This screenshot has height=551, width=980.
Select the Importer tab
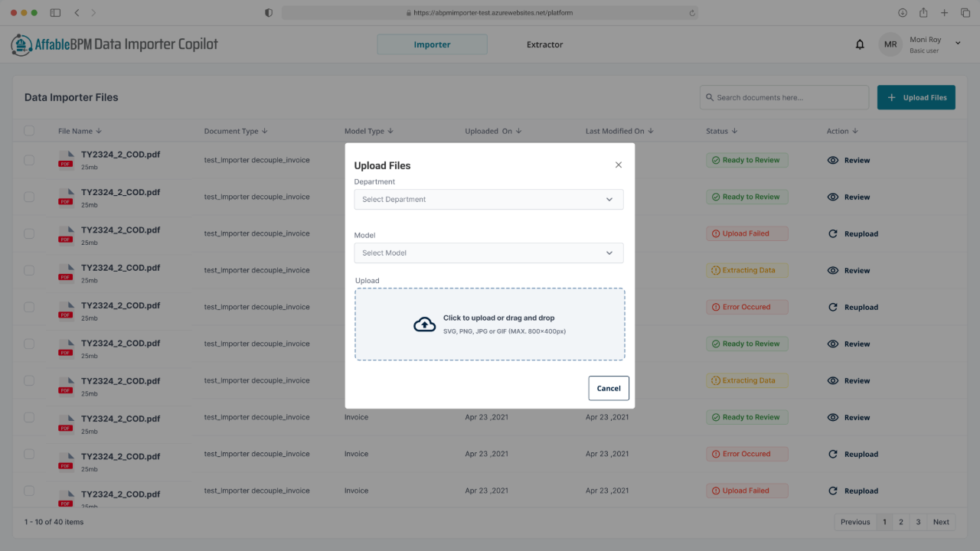(x=432, y=44)
